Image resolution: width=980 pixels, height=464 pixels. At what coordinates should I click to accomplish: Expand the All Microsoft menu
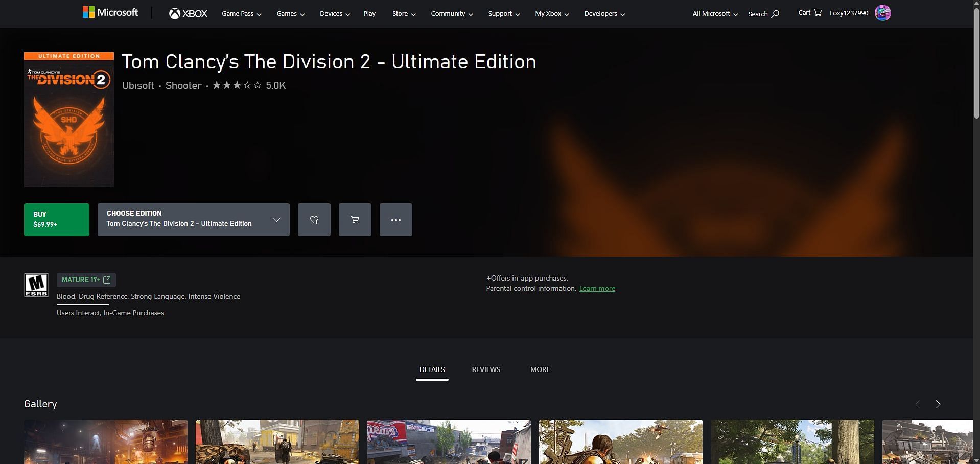(715, 14)
